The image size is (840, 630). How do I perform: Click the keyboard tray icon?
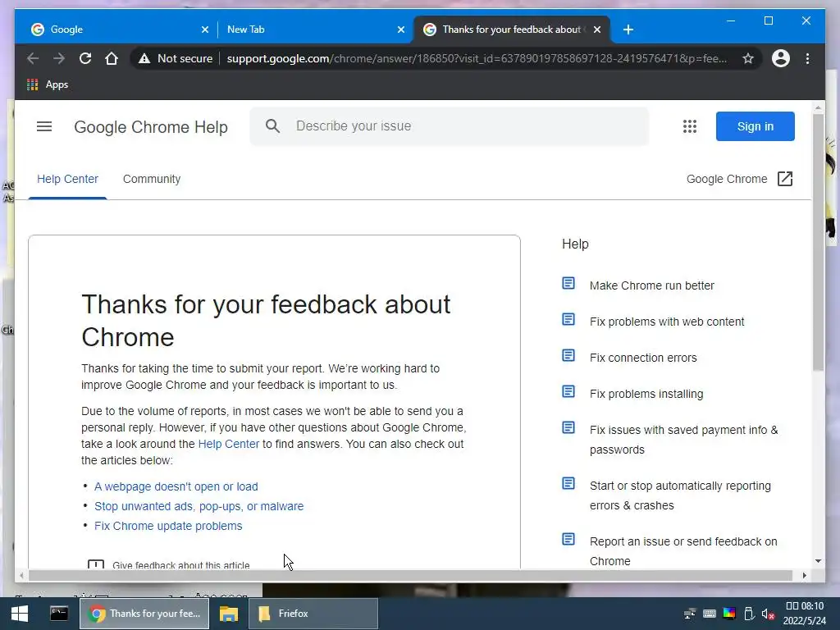click(710, 614)
